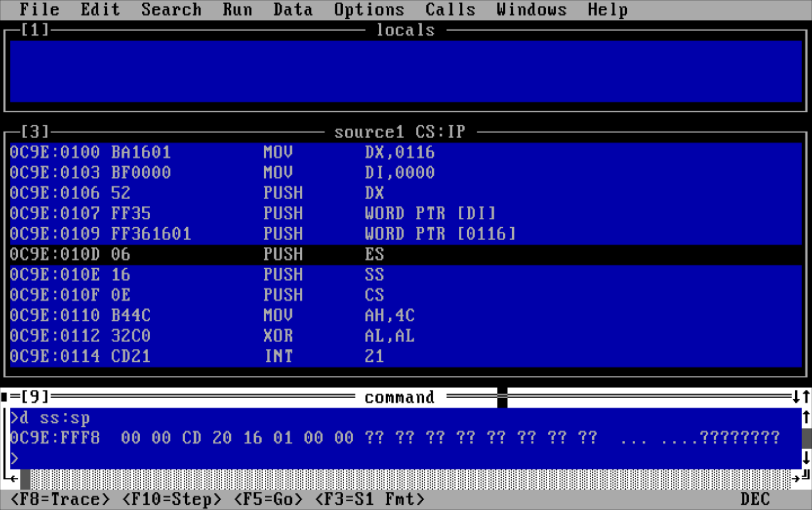Open the Search menu
Viewport: 812px width, 510px height.
[171, 9]
